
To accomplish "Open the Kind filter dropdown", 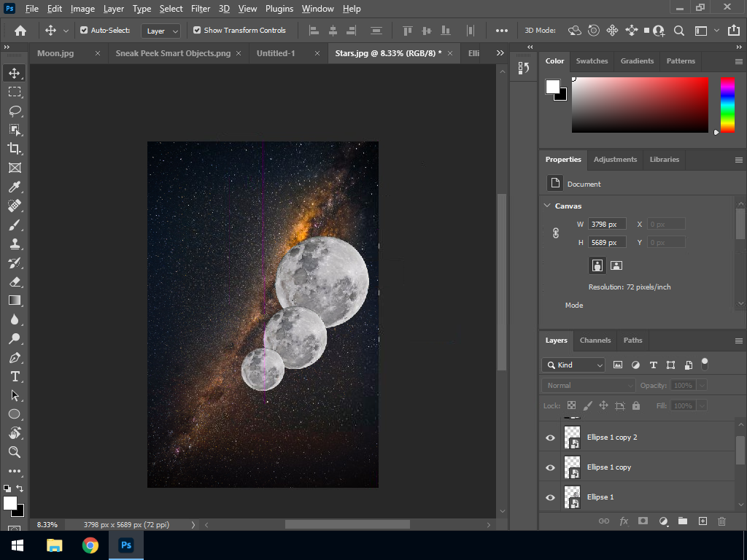I will pyautogui.click(x=573, y=365).
